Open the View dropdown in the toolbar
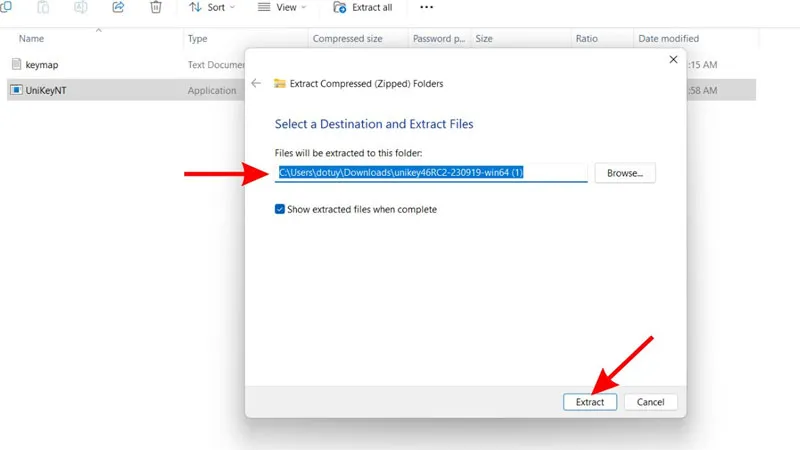Viewport: 800px width, 450px height. pyautogui.click(x=282, y=7)
